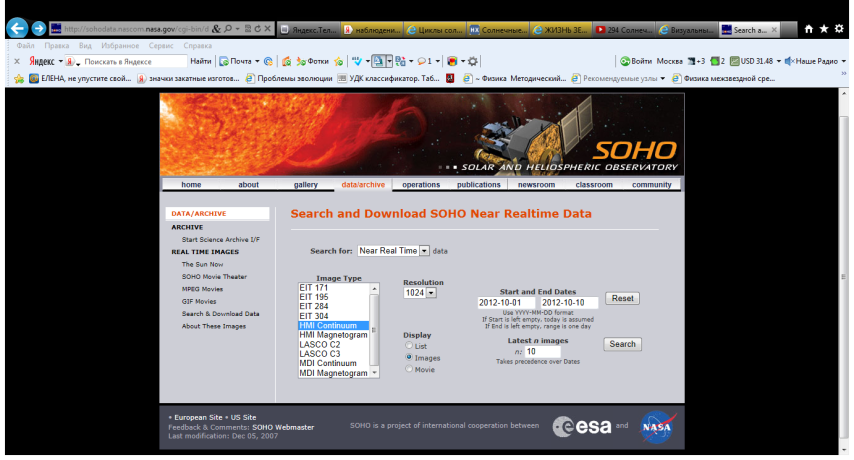This screenshot has height=460, width=854.
Task: Go forward with the browser forward arrow
Action: (39, 29)
